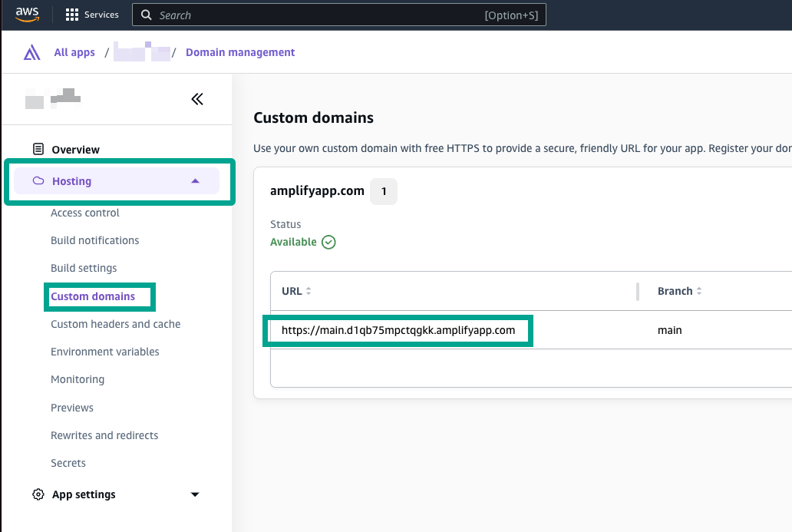Open Access control in sidebar

click(85, 213)
